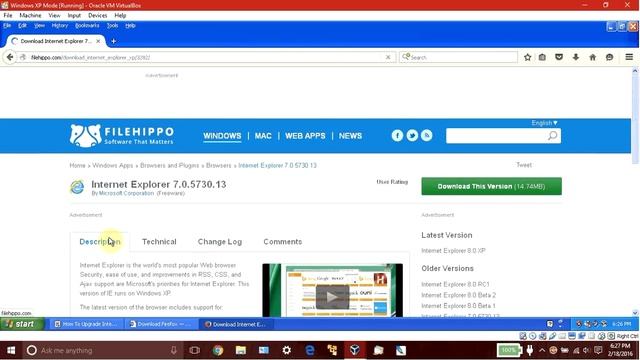
Task: Click Firefox back arrow button
Action: point(10,57)
